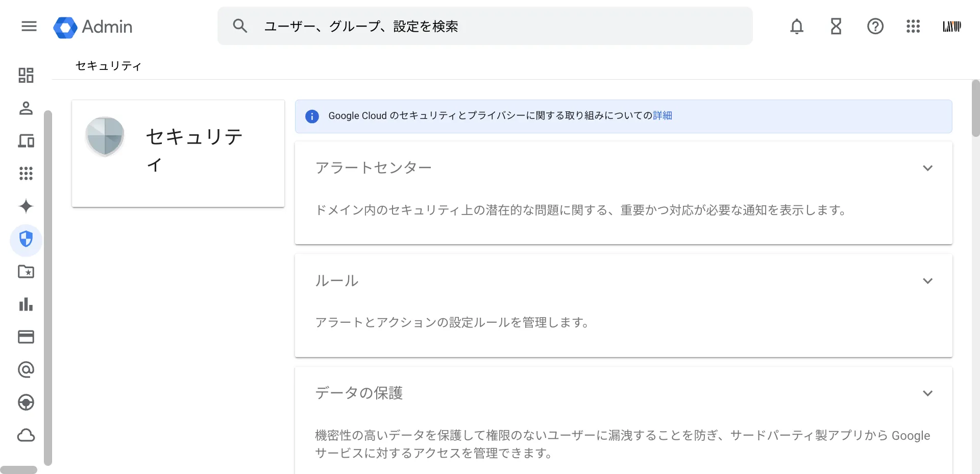This screenshot has width=980, height=474.
Task: Open the help question mark icon
Action: pos(875,26)
